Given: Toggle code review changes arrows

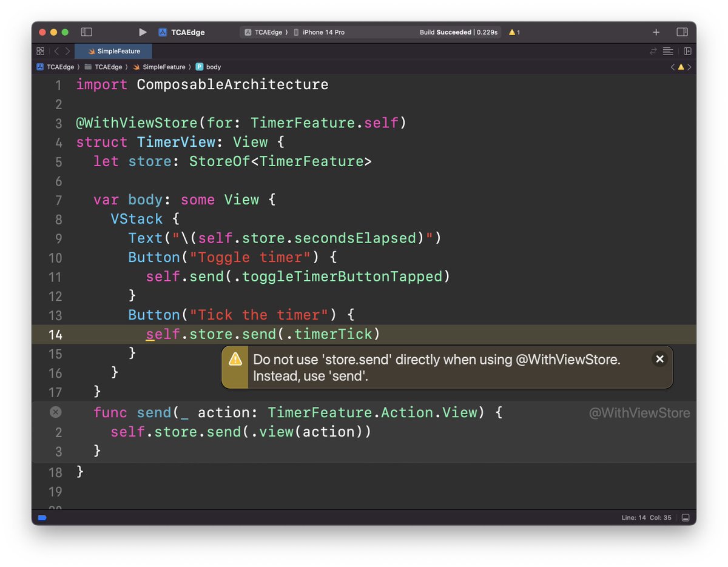Looking at the screenshot, I should (653, 52).
